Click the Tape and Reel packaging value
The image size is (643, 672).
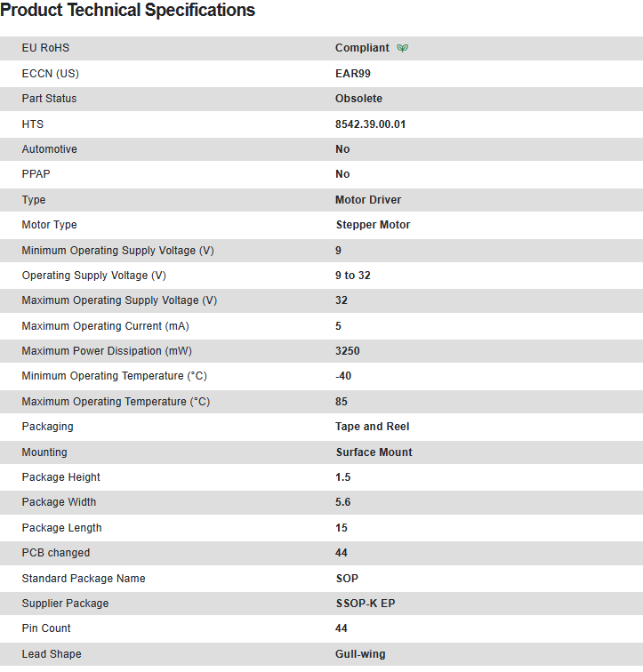372,427
